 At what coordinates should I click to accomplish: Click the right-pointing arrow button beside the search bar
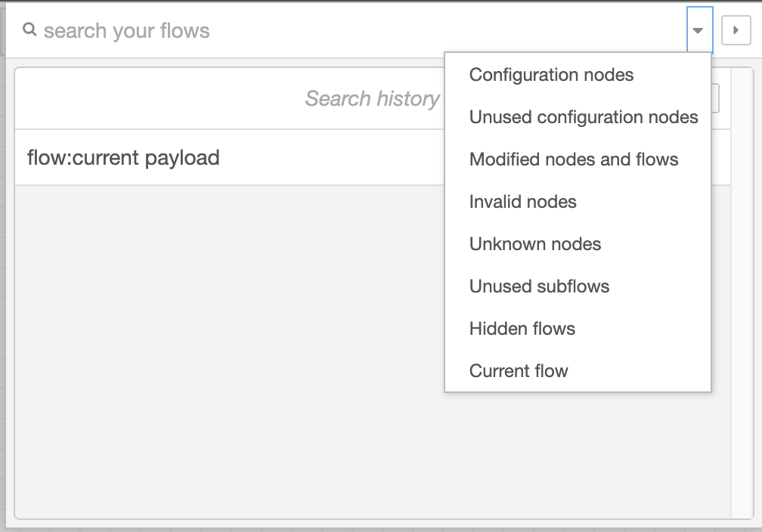tap(736, 30)
